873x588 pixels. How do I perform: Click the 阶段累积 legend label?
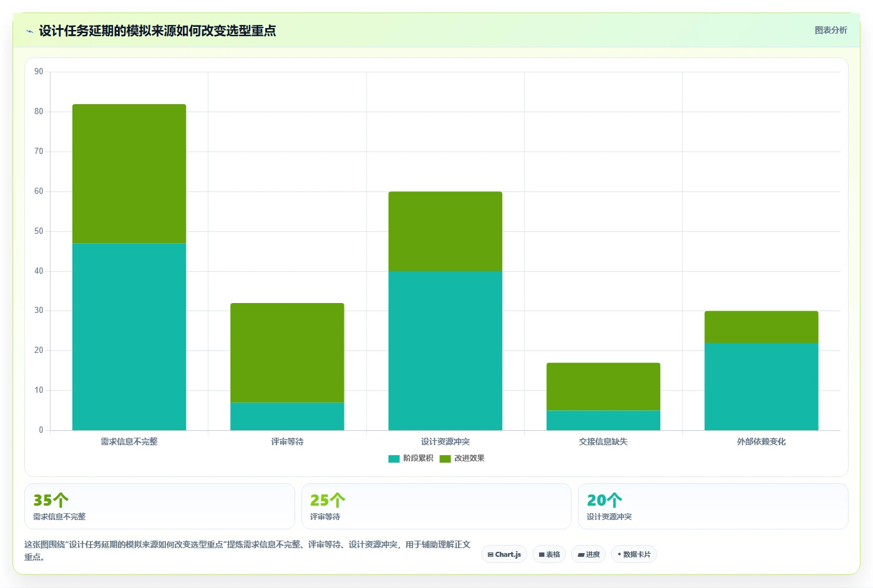point(418,458)
